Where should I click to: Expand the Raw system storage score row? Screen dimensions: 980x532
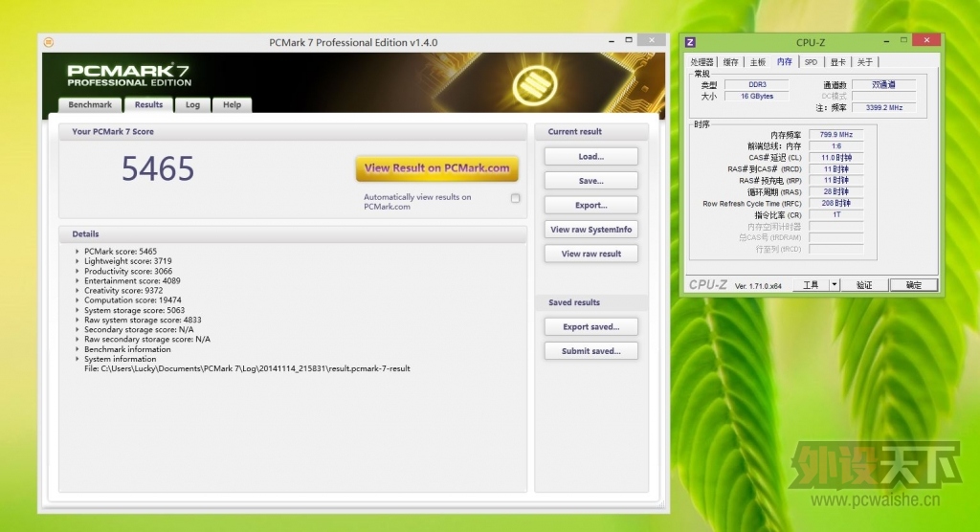click(x=78, y=321)
